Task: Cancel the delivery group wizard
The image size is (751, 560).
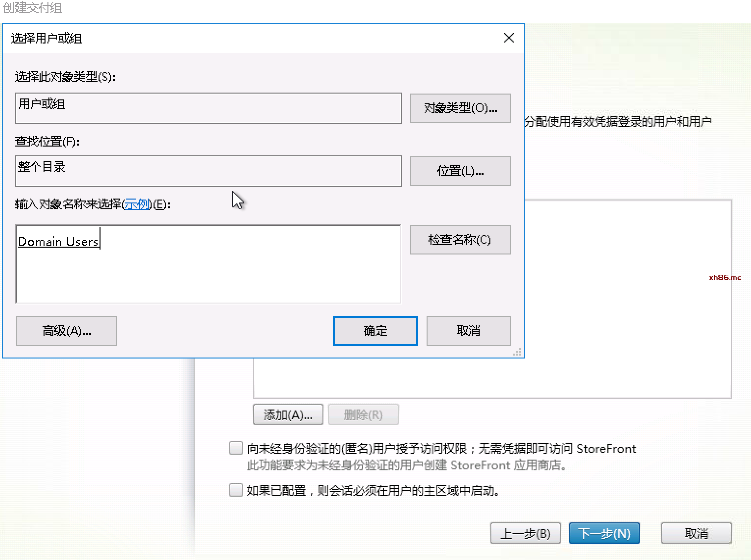Action: (696, 534)
